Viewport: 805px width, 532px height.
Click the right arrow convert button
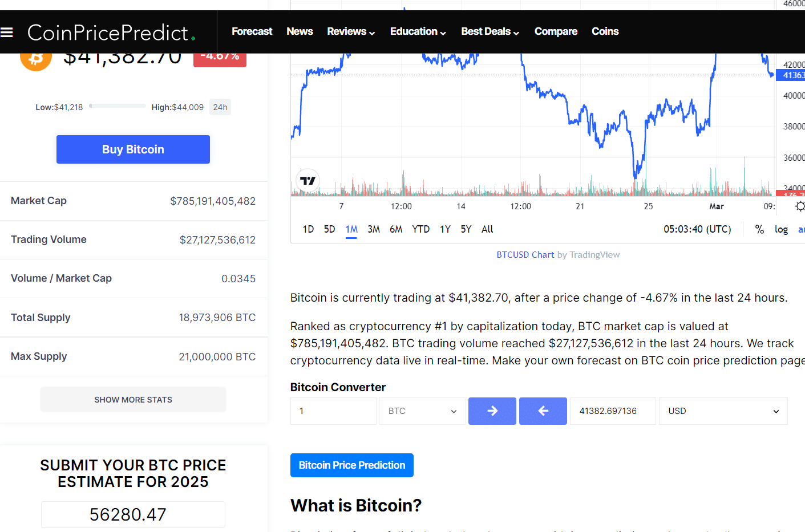pyautogui.click(x=492, y=411)
